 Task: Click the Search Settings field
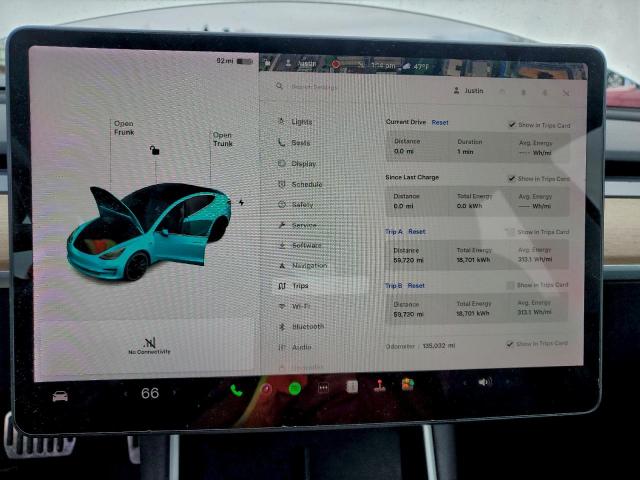(313, 87)
